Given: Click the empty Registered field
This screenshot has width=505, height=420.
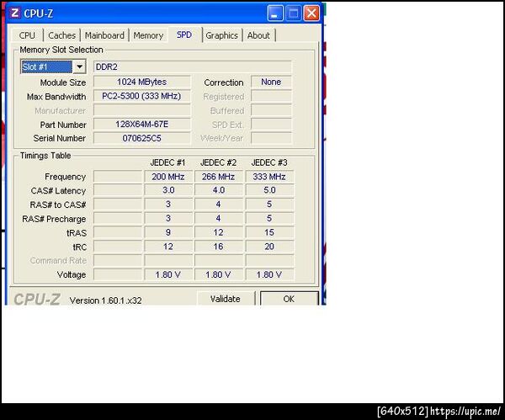Looking at the screenshot, I should click(x=271, y=96).
